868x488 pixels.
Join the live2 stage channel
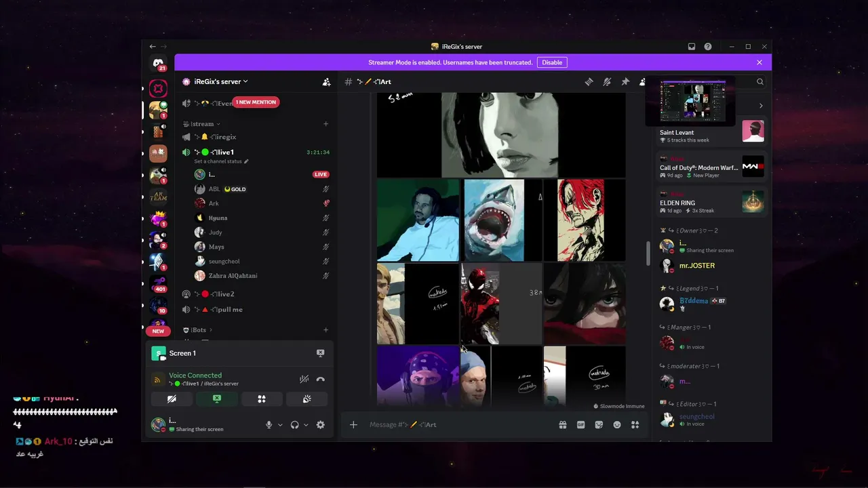click(x=256, y=294)
